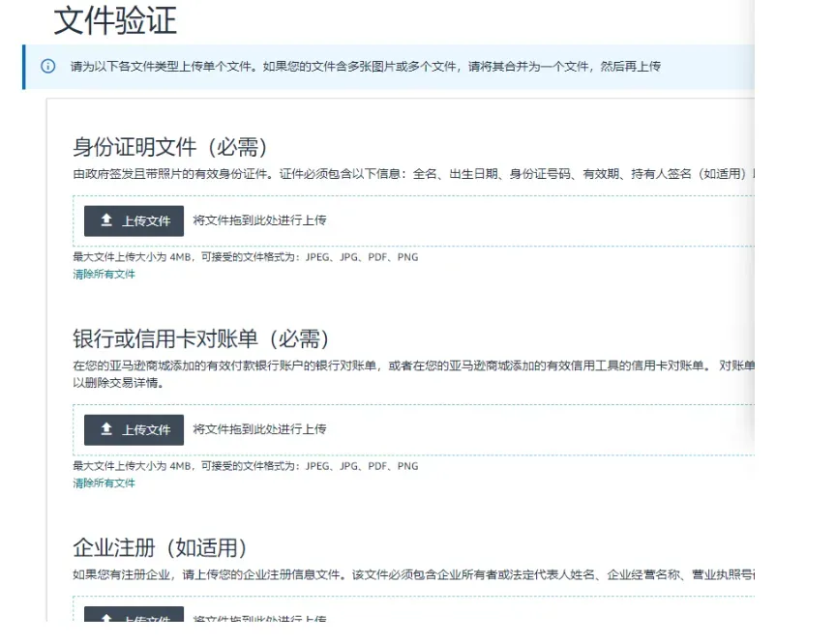Click 清除所有文件 link below bank statement upload
836x644 pixels.
pos(104,483)
